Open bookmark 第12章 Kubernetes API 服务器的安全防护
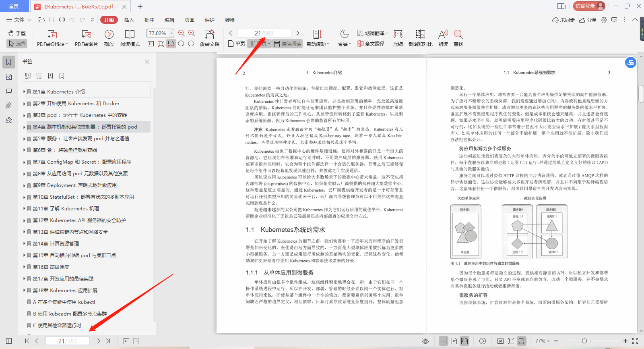Viewport: 644px width, 349px height. tap(79, 220)
